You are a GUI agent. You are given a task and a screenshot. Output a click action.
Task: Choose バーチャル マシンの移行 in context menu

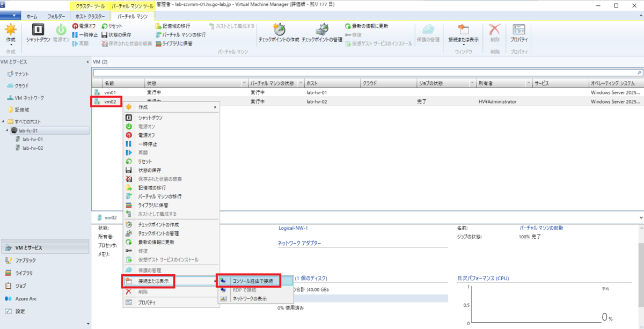tap(159, 196)
